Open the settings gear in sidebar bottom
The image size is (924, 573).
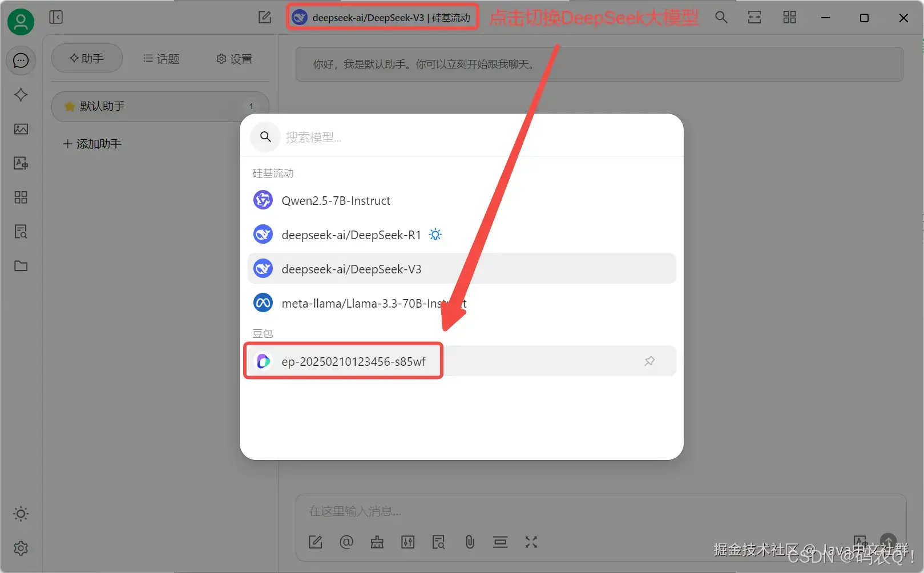point(21,548)
